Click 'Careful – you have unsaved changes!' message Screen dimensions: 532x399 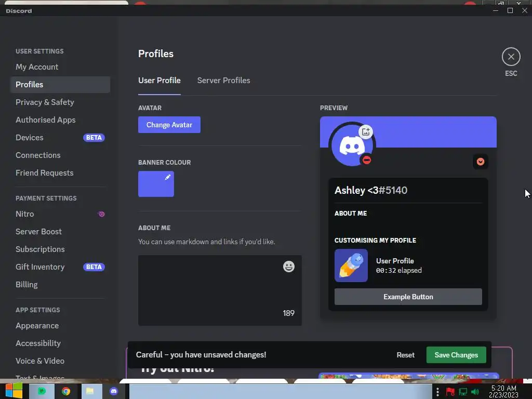click(201, 354)
